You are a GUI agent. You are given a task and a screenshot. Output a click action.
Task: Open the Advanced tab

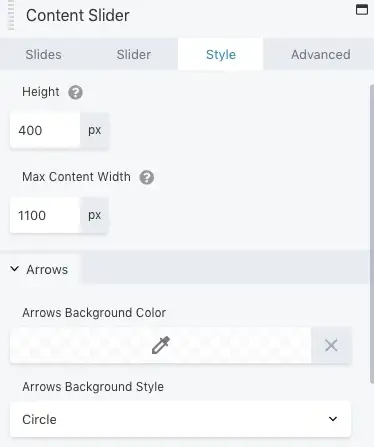click(321, 54)
